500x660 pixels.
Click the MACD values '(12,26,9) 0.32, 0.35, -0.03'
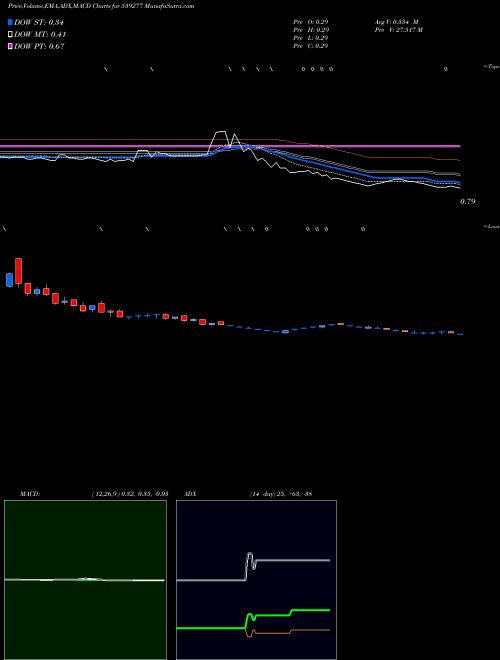click(130, 494)
